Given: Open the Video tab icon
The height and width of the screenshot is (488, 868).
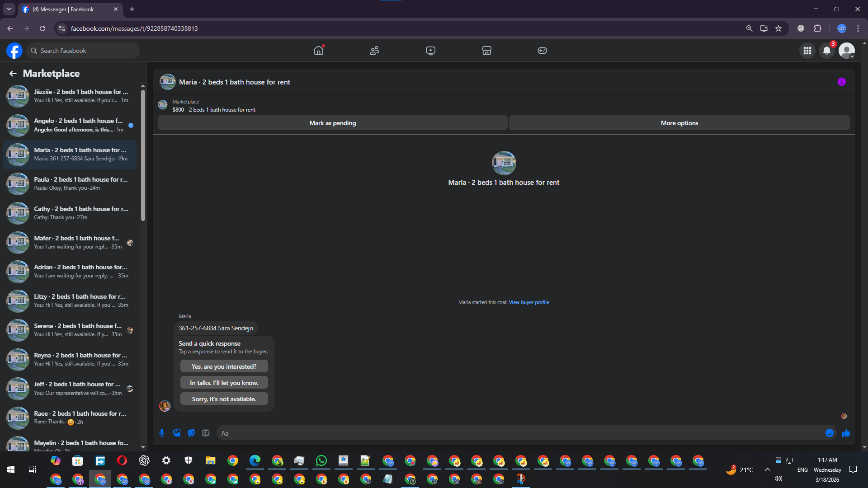Looking at the screenshot, I should coord(430,51).
